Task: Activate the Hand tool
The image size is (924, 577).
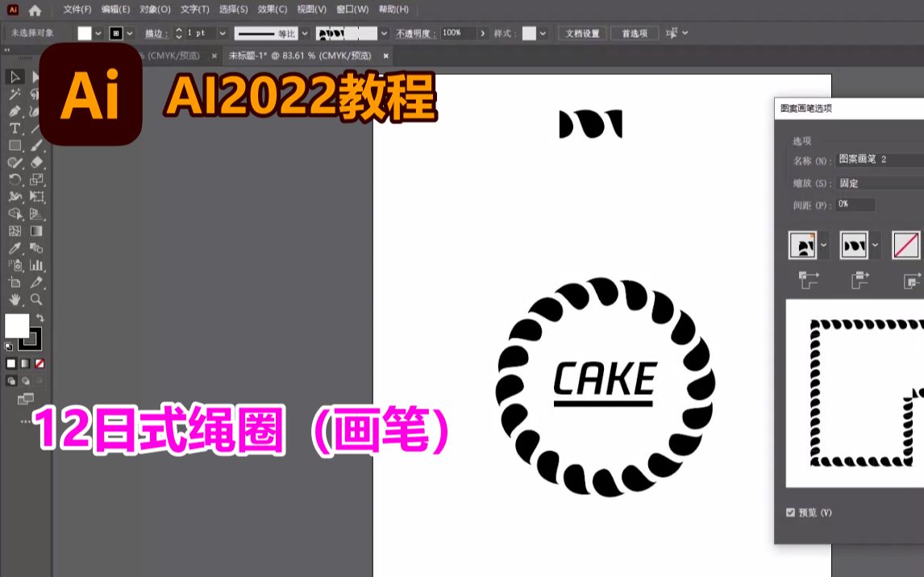Action: 15,299
